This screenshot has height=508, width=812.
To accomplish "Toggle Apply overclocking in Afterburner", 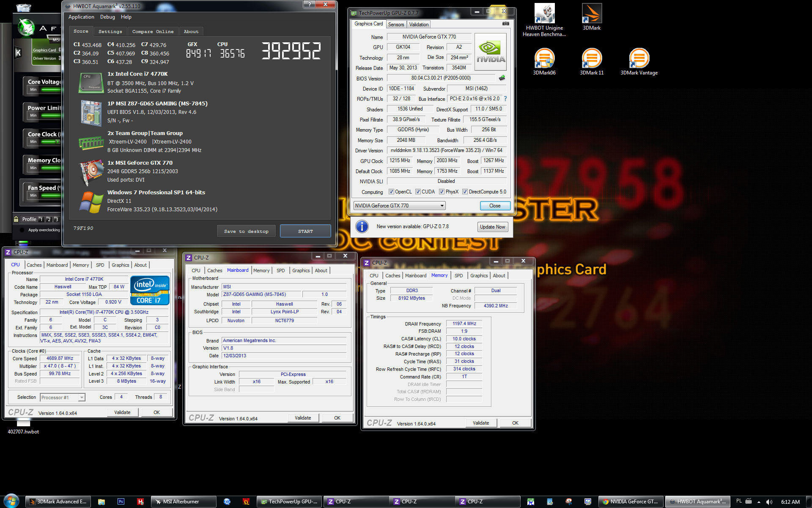I will point(22,230).
